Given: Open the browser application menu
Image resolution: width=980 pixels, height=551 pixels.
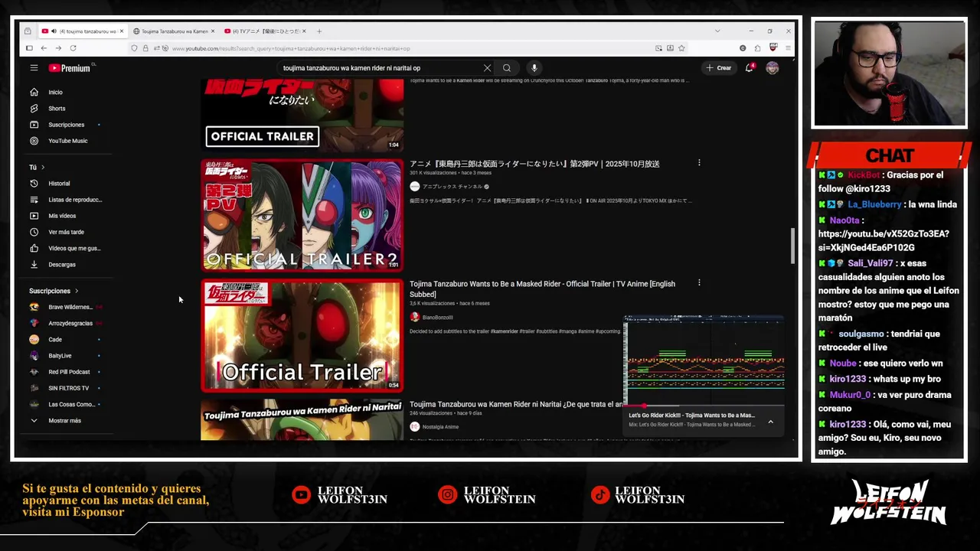Looking at the screenshot, I should (788, 48).
